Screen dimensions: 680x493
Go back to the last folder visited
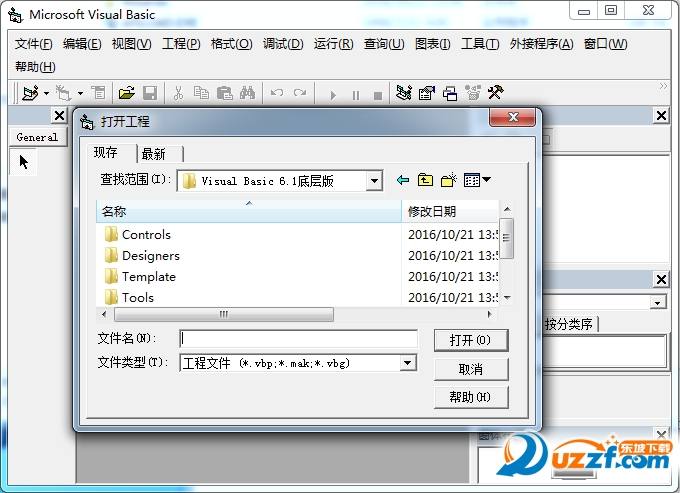tap(403, 180)
